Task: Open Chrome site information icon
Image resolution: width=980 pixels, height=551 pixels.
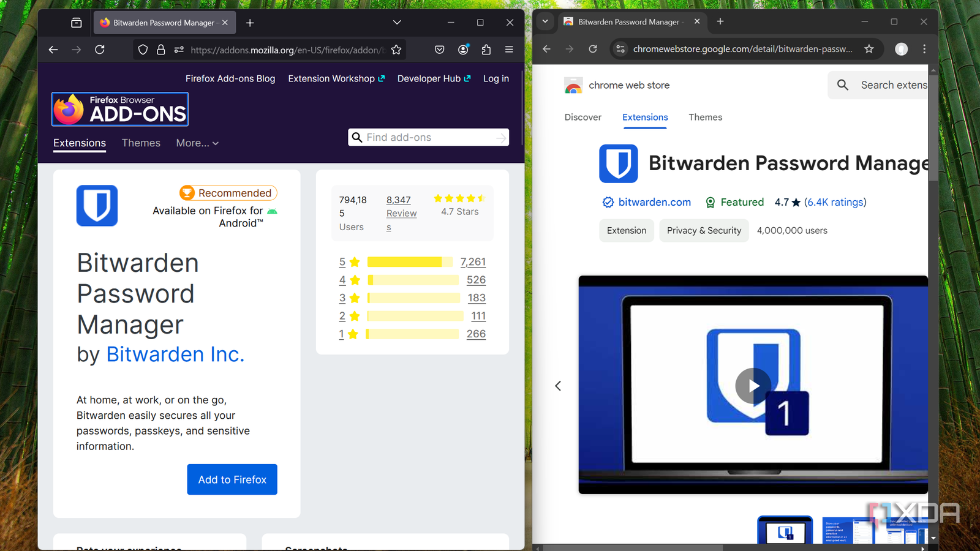Action: coord(620,49)
